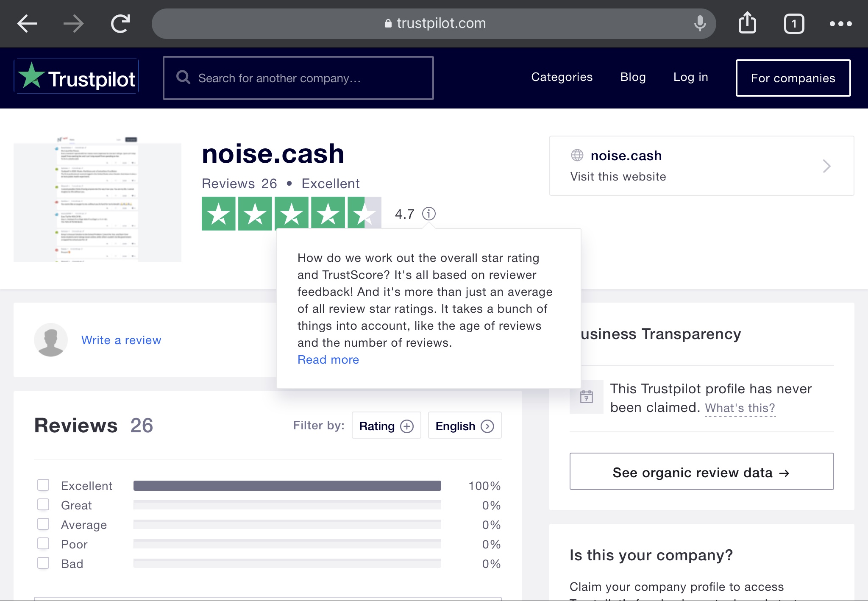Click the Excellent 100% rating bar
Image resolution: width=868 pixels, height=601 pixels.
pos(287,486)
